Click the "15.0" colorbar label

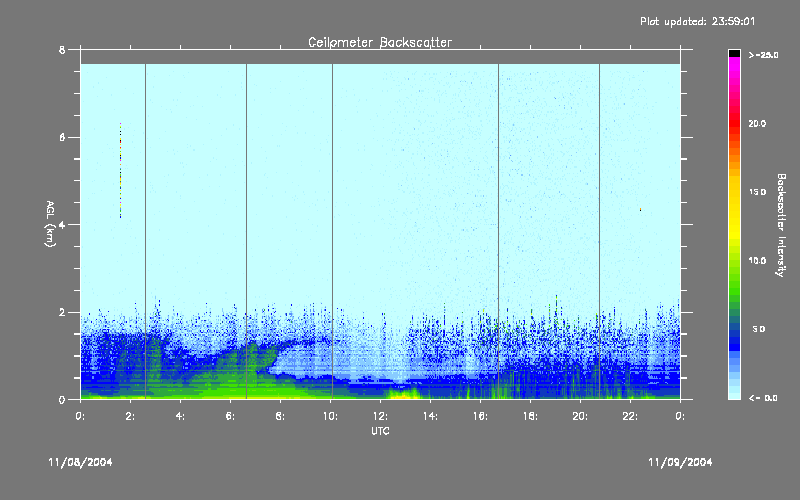pos(757,192)
